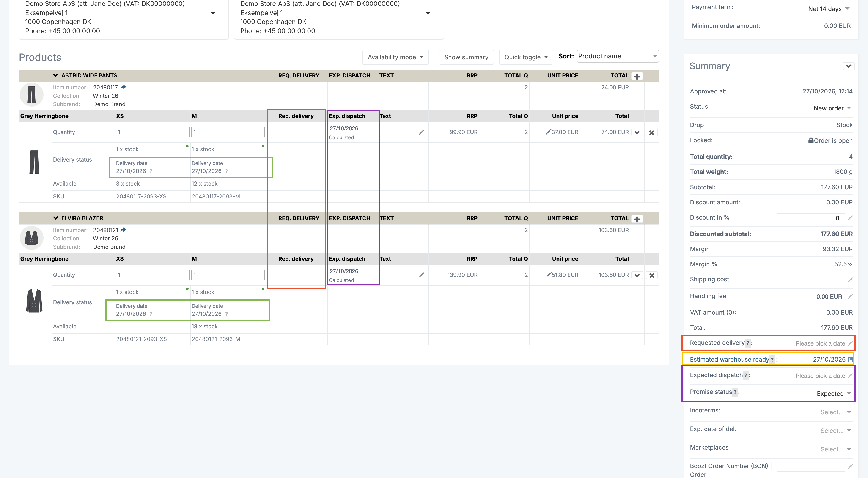
Task: Open the Incoterms Select dropdown
Action: pyautogui.click(x=836, y=412)
